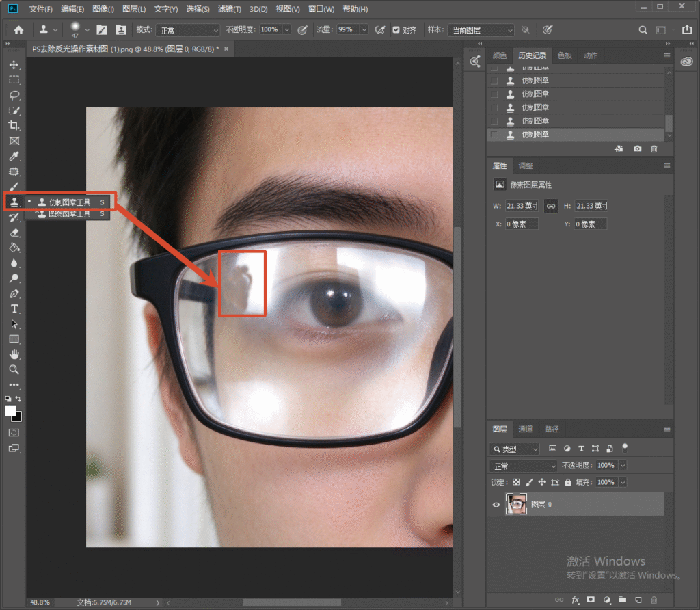Image resolution: width=700 pixels, height=610 pixels.
Task: Click the W width field 21.33 英寸
Action: point(522,206)
